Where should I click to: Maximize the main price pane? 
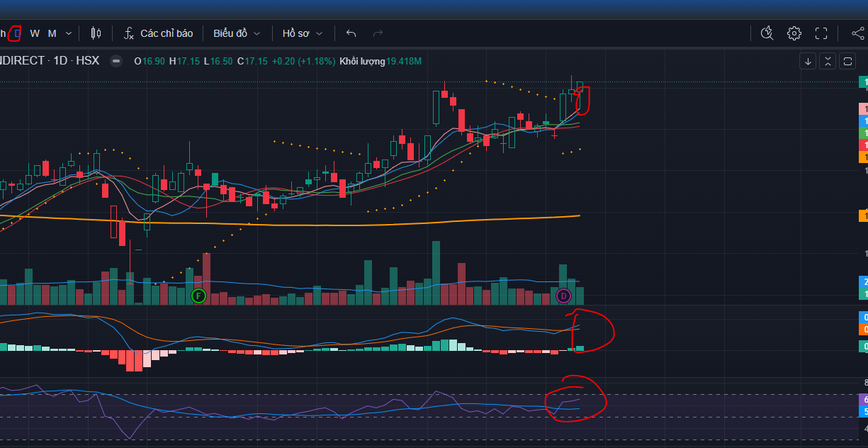847,62
